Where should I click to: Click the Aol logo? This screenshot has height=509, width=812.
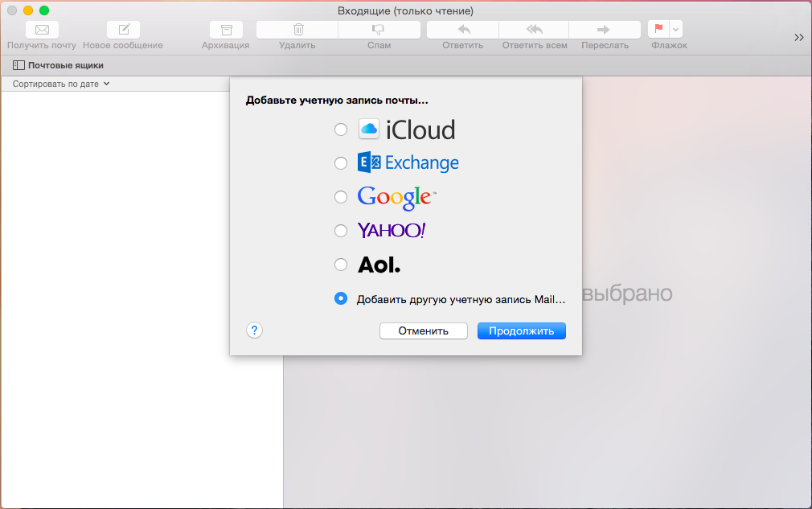tap(379, 265)
